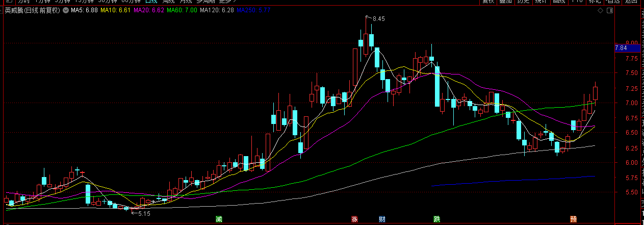Click the 英威腾(日线.前复权) chart title
Viewport: 644px width, 225px height.
(32, 10)
